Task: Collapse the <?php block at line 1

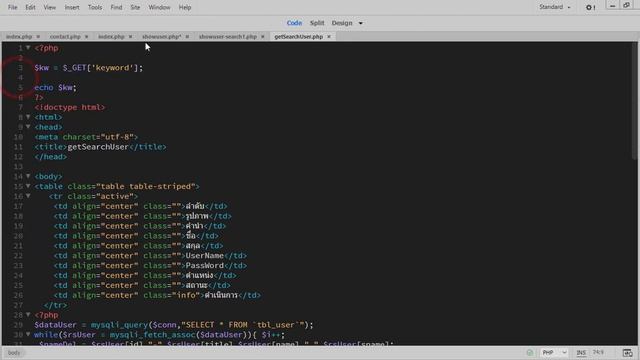Action: (28, 48)
